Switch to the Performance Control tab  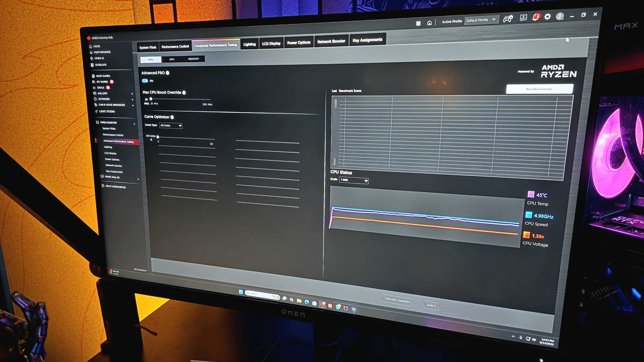[175, 47]
